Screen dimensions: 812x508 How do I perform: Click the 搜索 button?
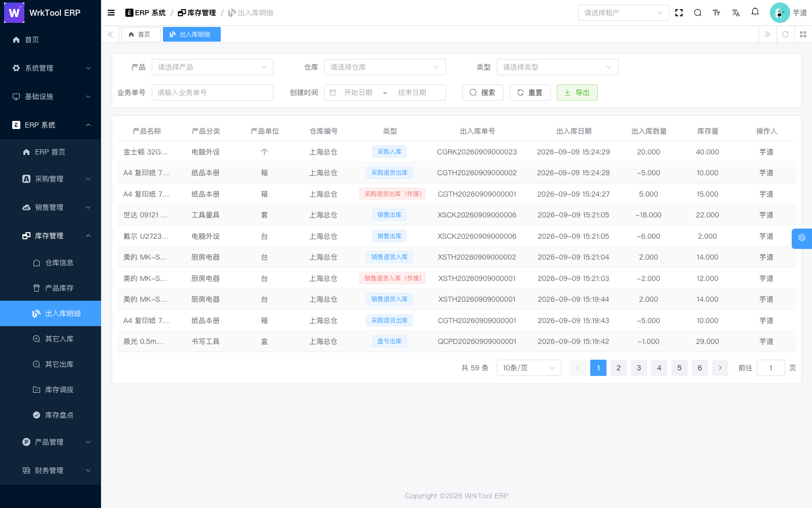pyautogui.click(x=483, y=92)
